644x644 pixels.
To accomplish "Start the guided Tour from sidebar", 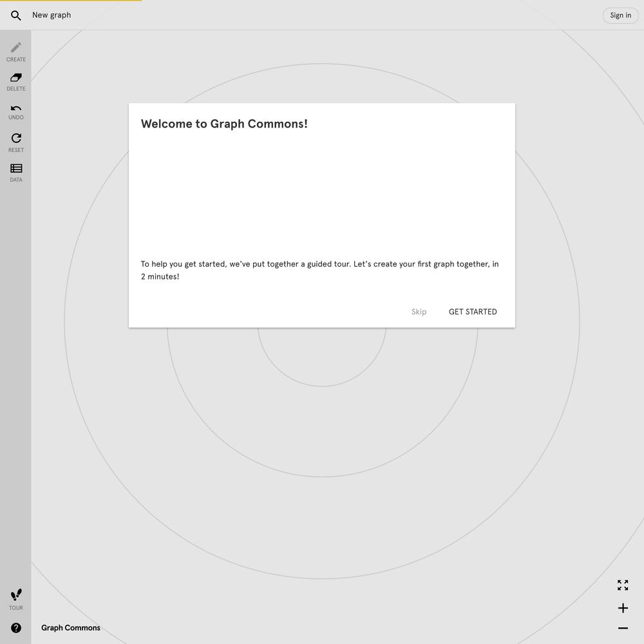I will tap(16, 600).
